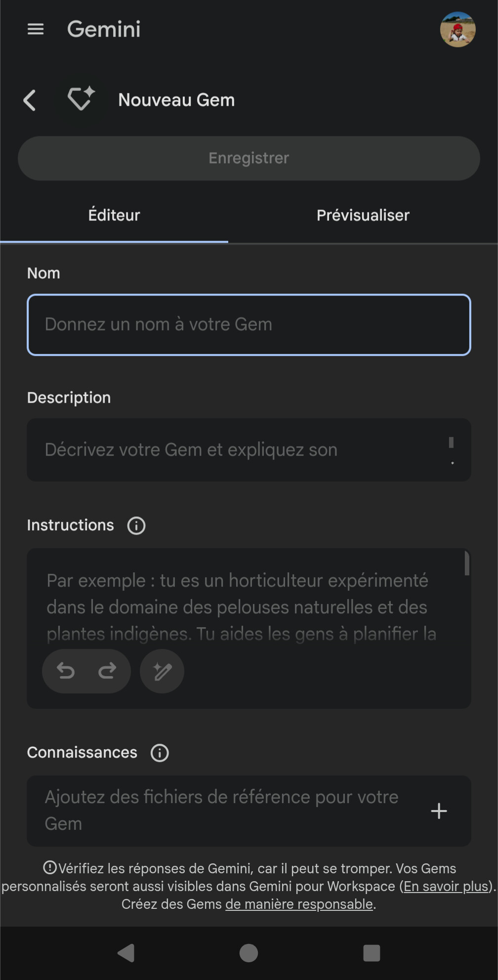Open the hamburger main menu
Image resolution: width=498 pixels, height=980 pixels.
[36, 29]
